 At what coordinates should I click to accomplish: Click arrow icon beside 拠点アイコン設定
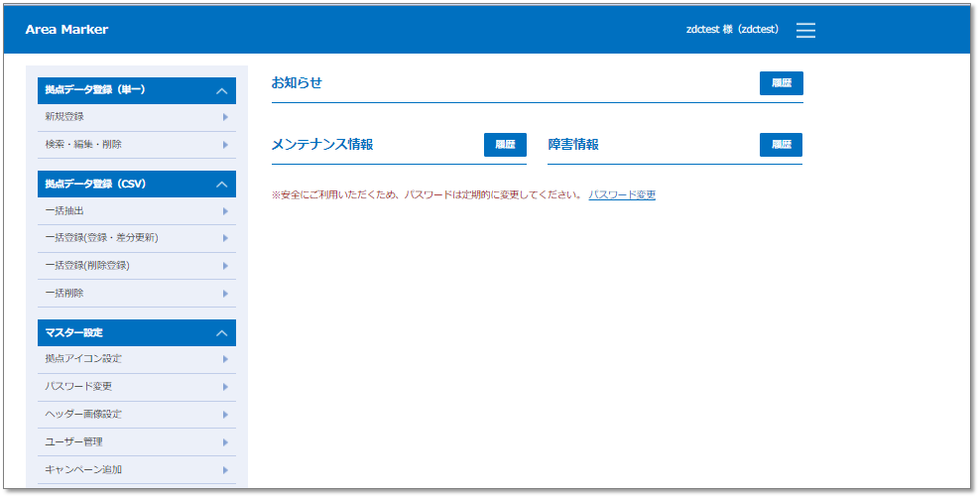pos(225,359)
